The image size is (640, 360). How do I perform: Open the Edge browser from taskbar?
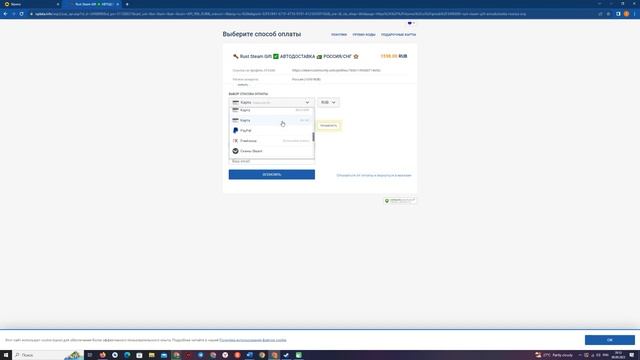tap(127, 355)
